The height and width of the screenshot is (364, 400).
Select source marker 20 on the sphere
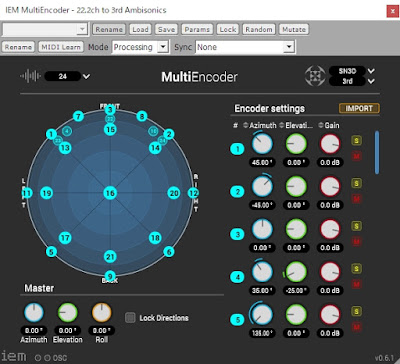(174, 193)
